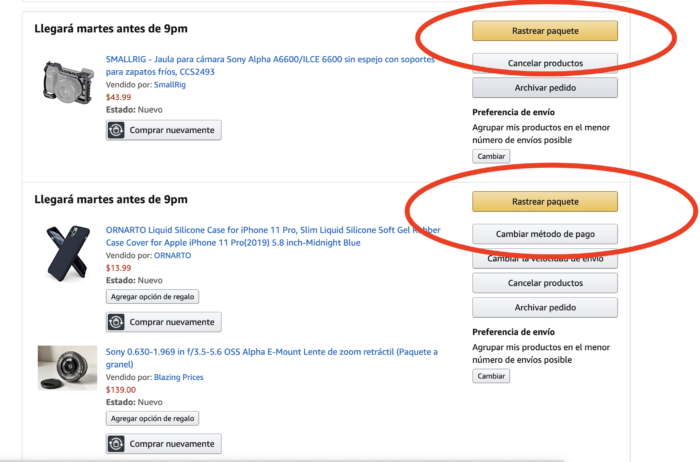Image resolution: width=700 pixels, height=462 pixels.
Task: Open SMALLRIG Jaula para cámara product link
Action: tap(270, 66)
